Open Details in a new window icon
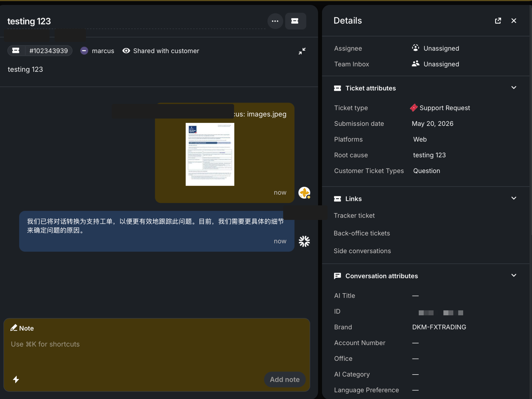The width and height of the screenshot is (532, 399). [498, 21]
